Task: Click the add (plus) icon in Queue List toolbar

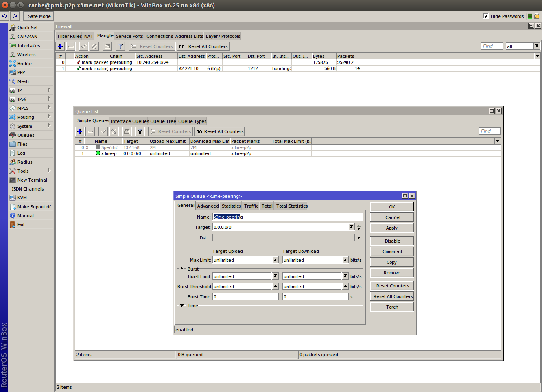Action: [80, 131]
